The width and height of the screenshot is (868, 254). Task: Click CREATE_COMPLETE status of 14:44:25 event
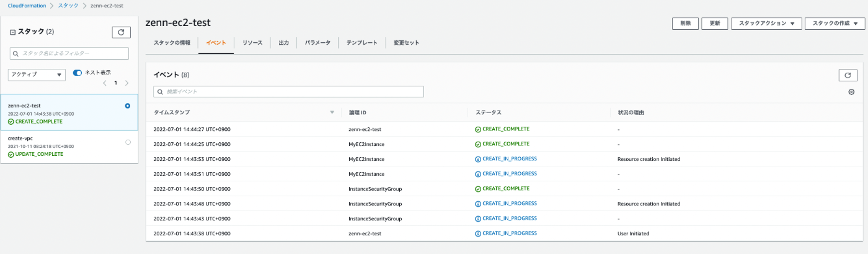tap(502, 144)
